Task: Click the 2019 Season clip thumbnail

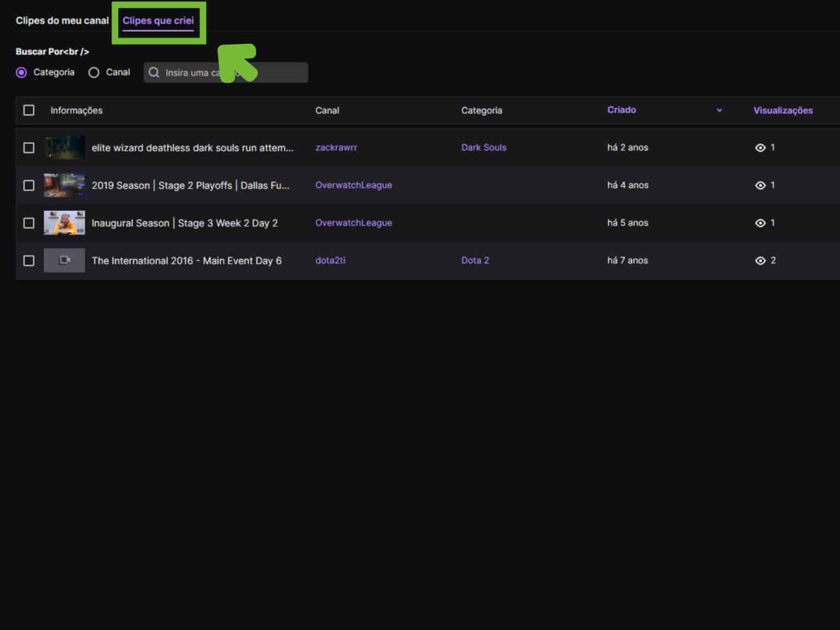Action: (x=64, y=185)
